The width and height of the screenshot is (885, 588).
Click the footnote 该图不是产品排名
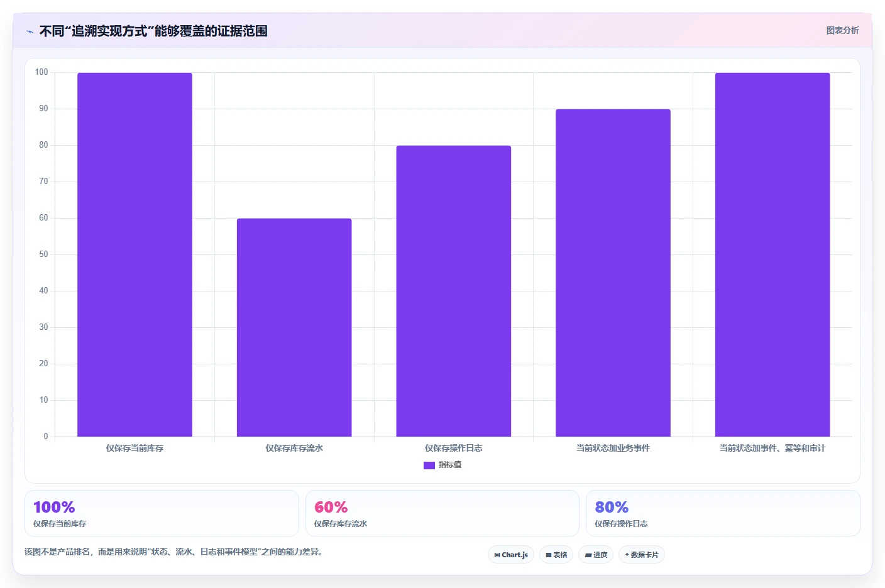173,552
